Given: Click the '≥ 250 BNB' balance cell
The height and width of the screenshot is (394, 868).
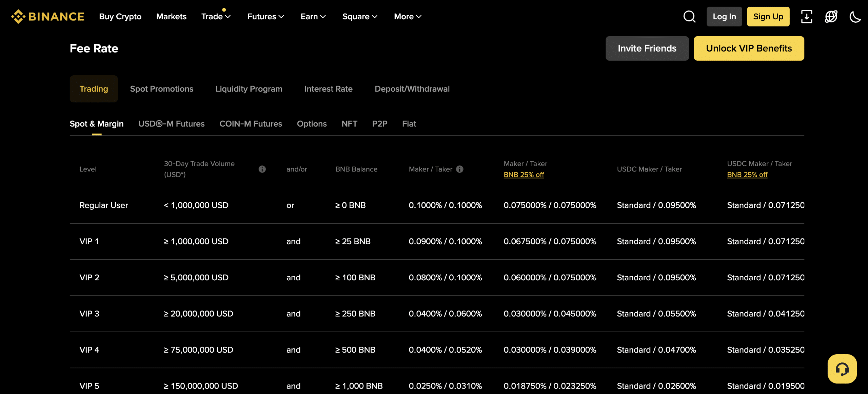Looking at the screenshot, I should [x=355, y=314].
